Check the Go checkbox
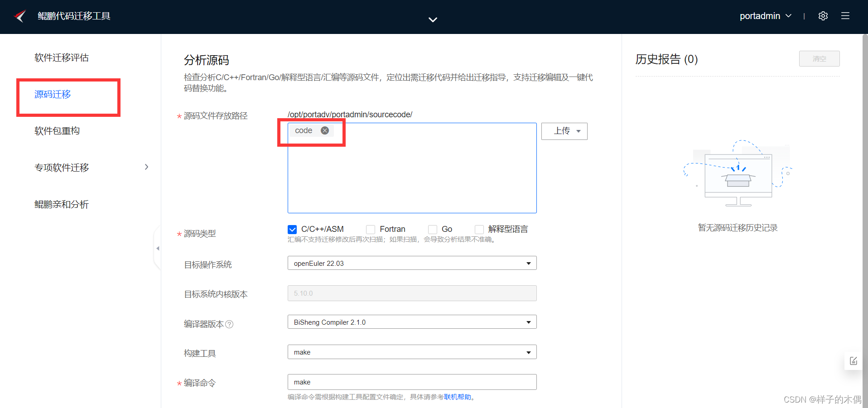868x408 pixels. tap(433, 230)
